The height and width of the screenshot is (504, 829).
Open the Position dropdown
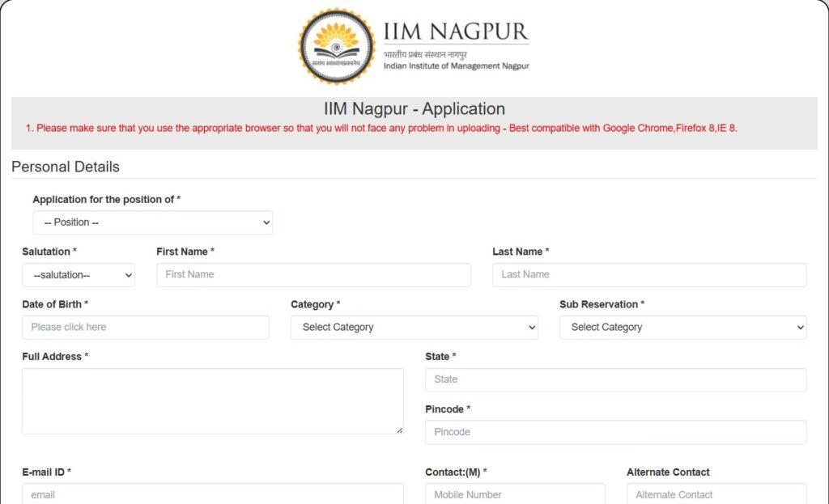coord(153,222)
